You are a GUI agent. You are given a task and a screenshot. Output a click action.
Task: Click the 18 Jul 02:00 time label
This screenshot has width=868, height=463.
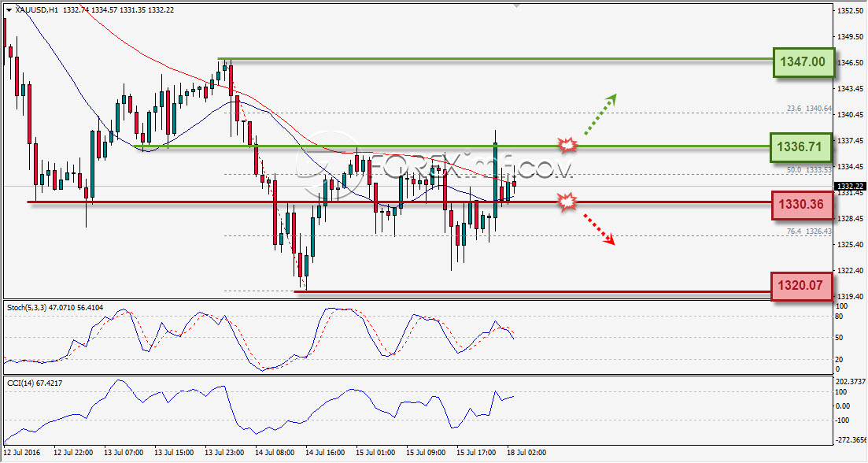526,453
